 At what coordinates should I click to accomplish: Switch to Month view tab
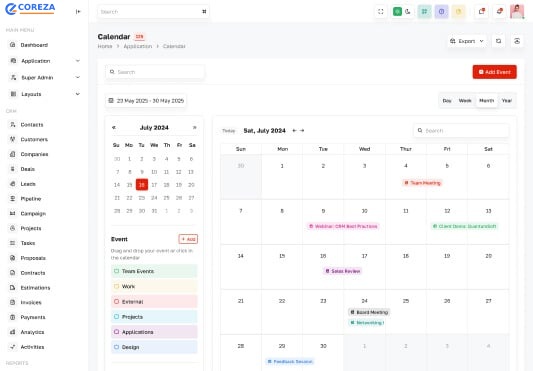[486, 101]
